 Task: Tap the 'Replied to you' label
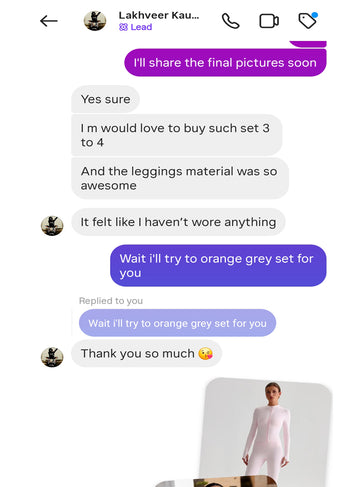pyautogui.click(x=111, y=301)
